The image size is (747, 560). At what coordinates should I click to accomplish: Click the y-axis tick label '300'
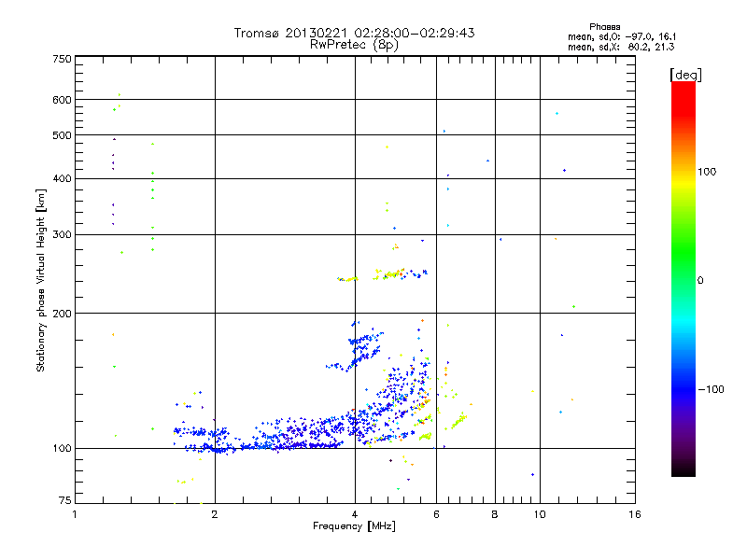(x=63, y=235)
